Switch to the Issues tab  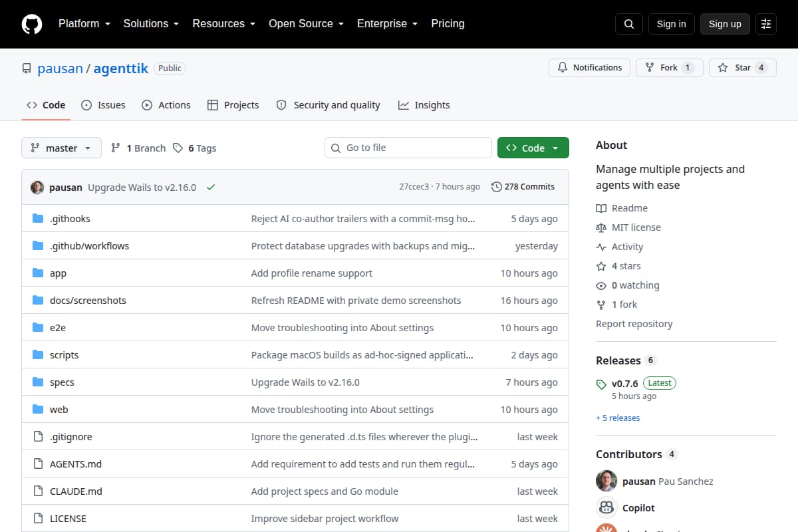point(103,105)
